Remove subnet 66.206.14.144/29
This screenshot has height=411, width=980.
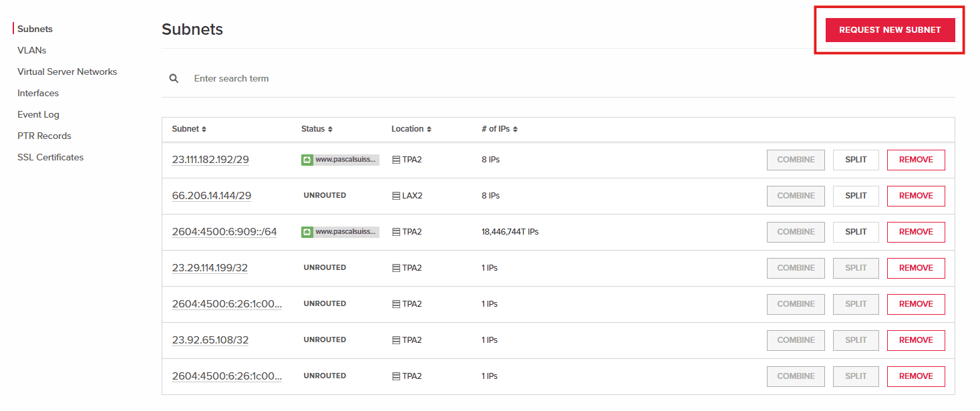click(x=916, y=195)
